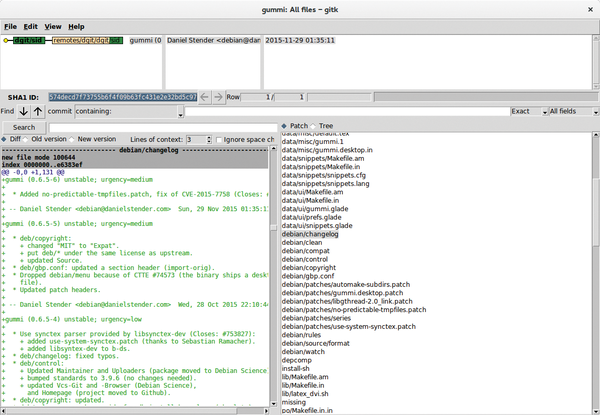This screenshot has height=415, width=600.
Task: Select lib/latex_dvi.sh in file list
Action: 305,394
